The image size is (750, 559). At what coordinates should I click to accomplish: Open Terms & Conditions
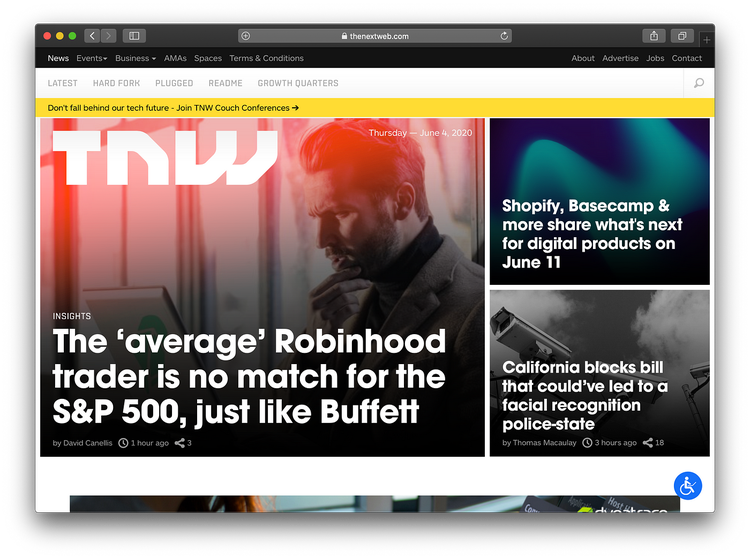point(266,58)
